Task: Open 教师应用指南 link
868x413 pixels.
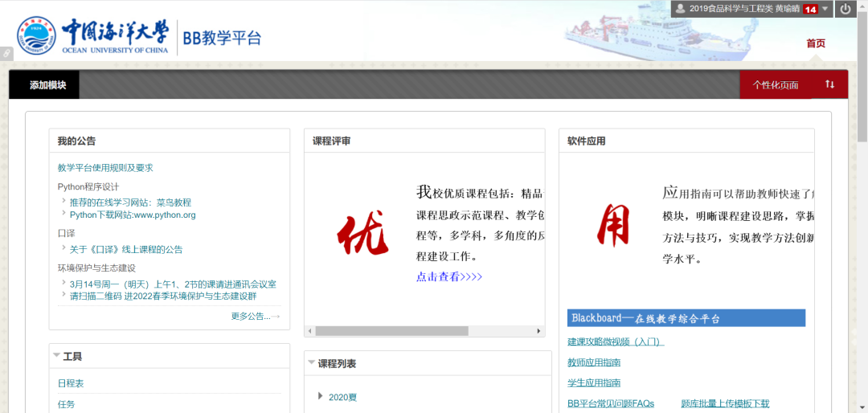Action: pyautogui.click(x=594, y=362)
